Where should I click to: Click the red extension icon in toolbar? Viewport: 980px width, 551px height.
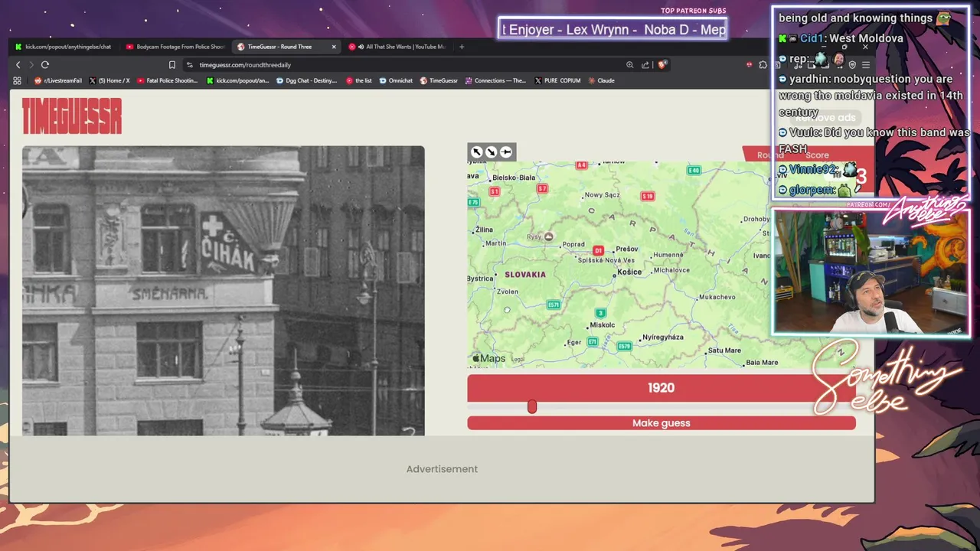pyautogui.click(x=749, y=65)
